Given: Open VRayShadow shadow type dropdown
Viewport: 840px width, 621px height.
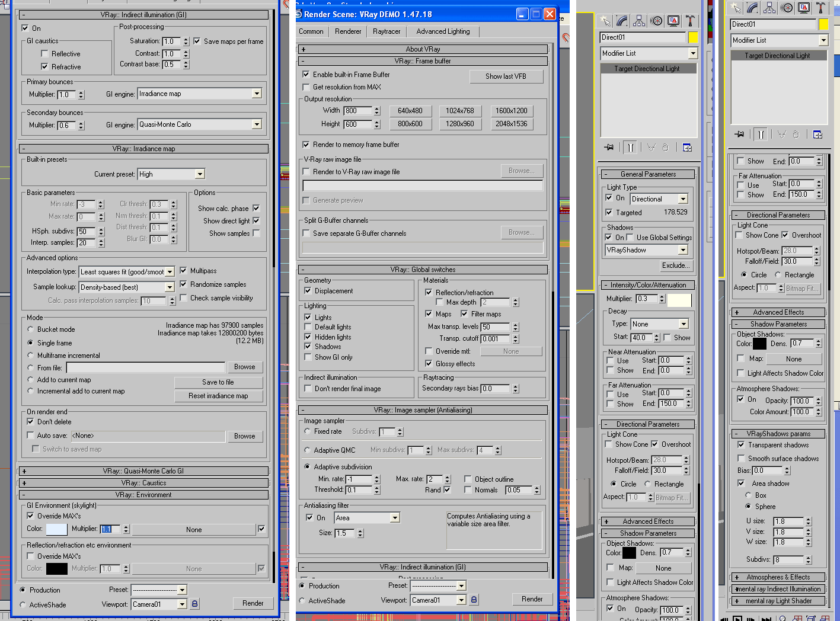Looking at the screenshot, I should tap(683, 250).
